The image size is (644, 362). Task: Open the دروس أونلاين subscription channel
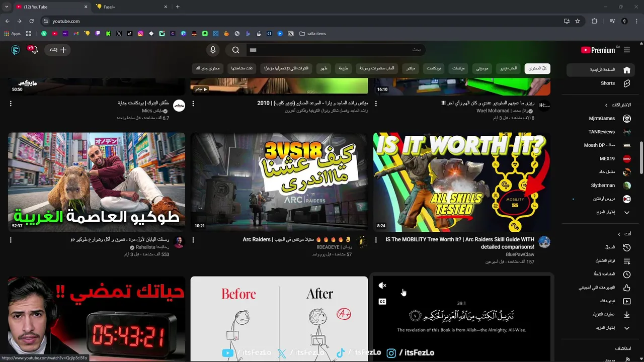(x=600, y=199)
